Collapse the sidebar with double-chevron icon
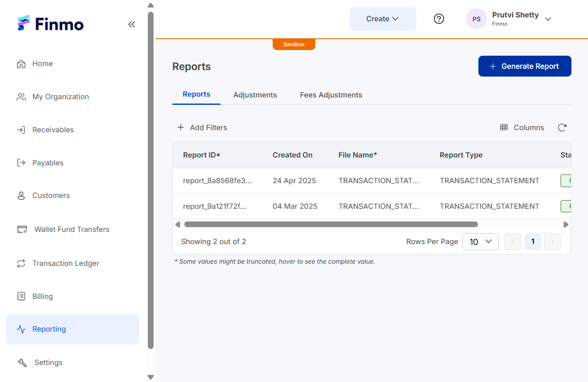Screen dimensions: 588x382 coord(131,24)
